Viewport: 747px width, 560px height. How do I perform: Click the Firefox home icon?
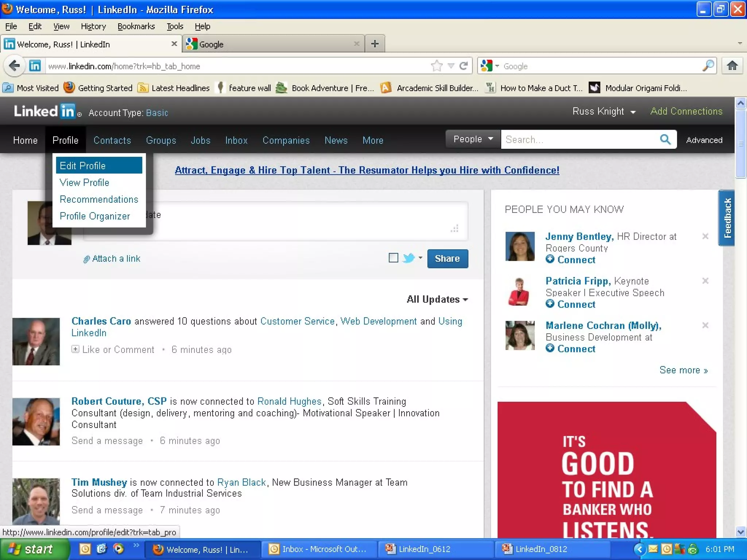pos(732,66)
